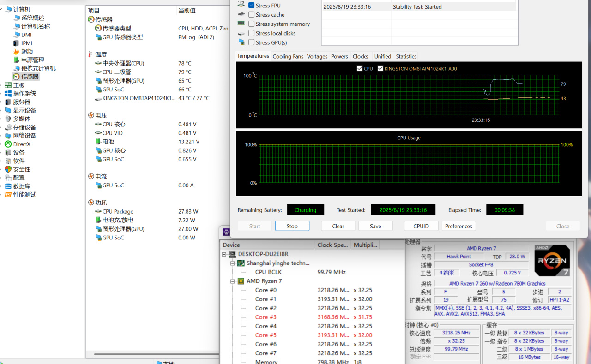Click the 电源管理 power icon

pyautogui.click(x=17, y=60)
